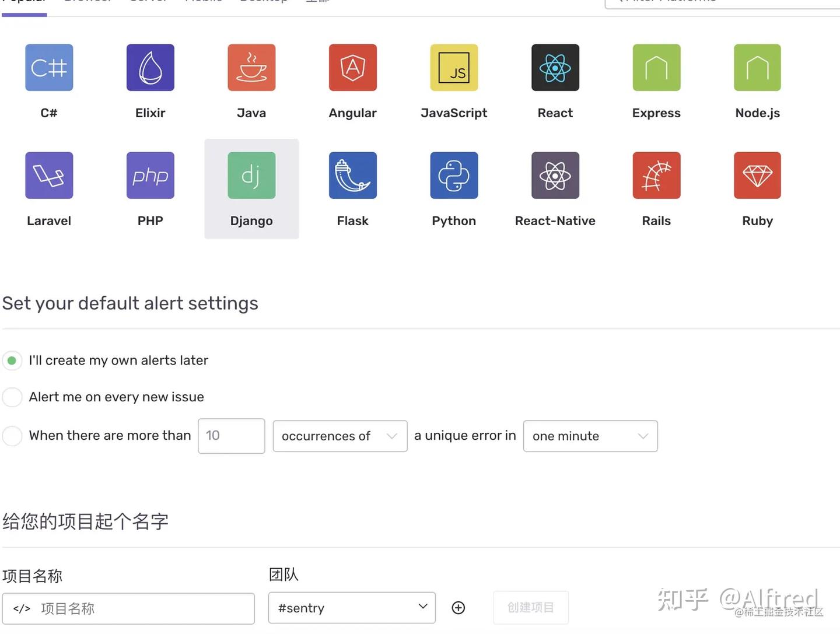The height and width of the screenshot is (634, 840).
Task: Click the 创建项目 button
Action: pos(531,607)
